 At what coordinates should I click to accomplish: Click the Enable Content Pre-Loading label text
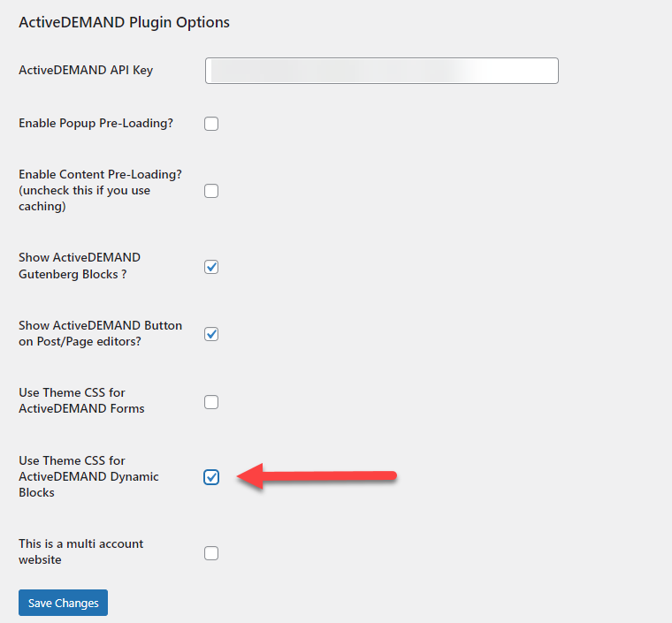coord(100,190)
